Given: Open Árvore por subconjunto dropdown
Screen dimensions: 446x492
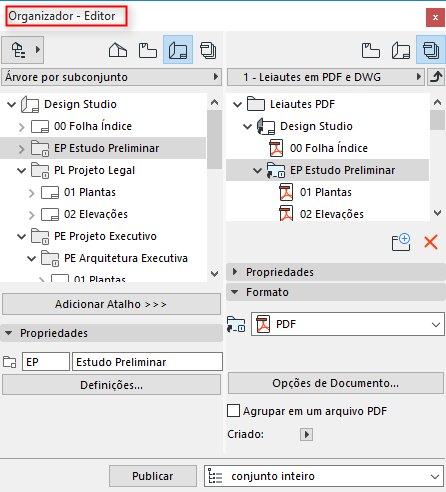Looking at the screenshot, I should [x=111, y=77].
